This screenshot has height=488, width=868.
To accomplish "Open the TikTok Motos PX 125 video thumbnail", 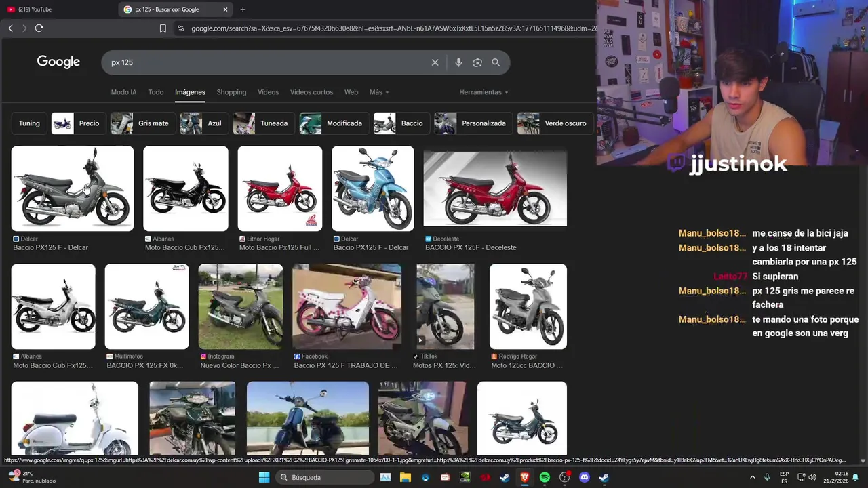I will point(445,306).
